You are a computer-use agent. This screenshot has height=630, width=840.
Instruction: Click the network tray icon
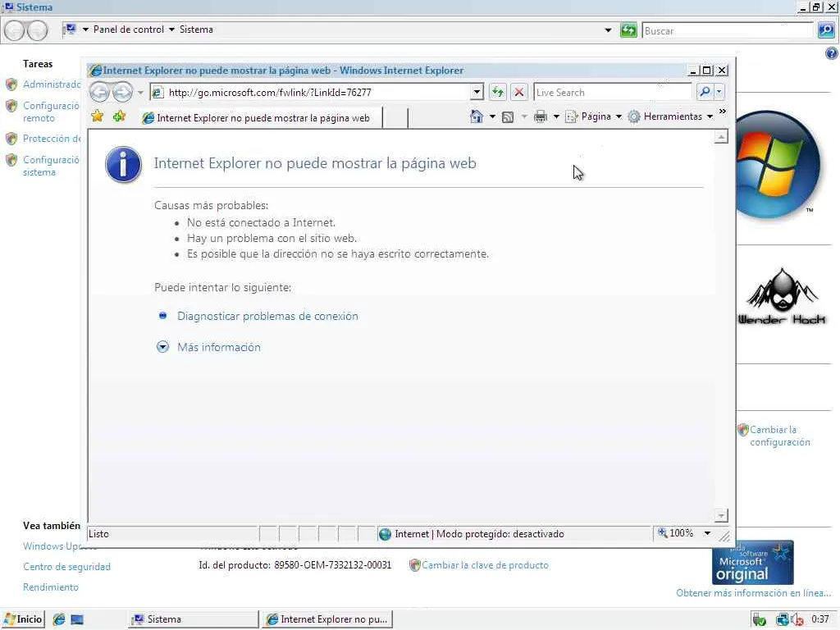[x=783, y=620]
